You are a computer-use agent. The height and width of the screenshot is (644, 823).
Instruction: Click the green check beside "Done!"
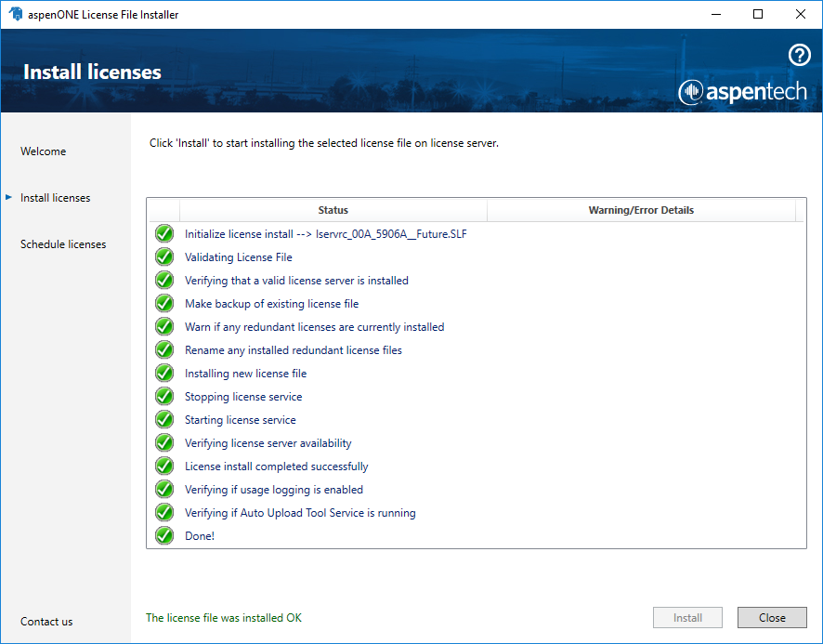164,535
